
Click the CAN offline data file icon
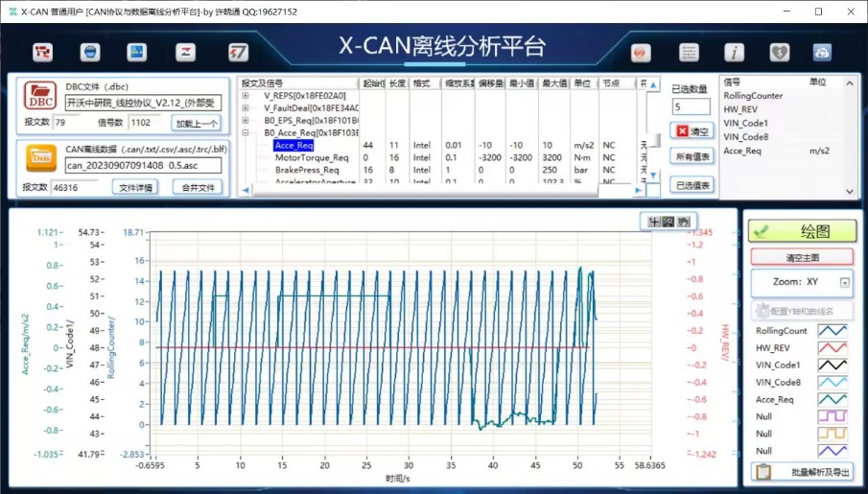[x=39, y=157]
